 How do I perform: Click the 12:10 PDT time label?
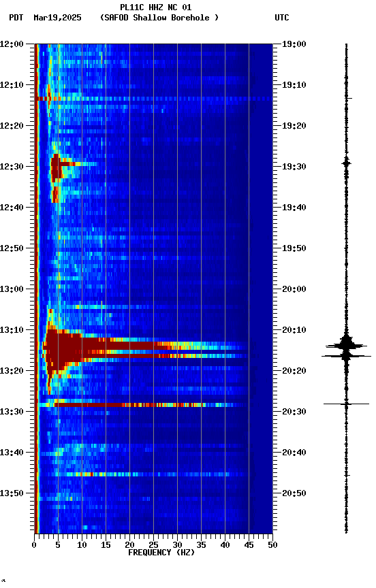click(x=12, y=85)
